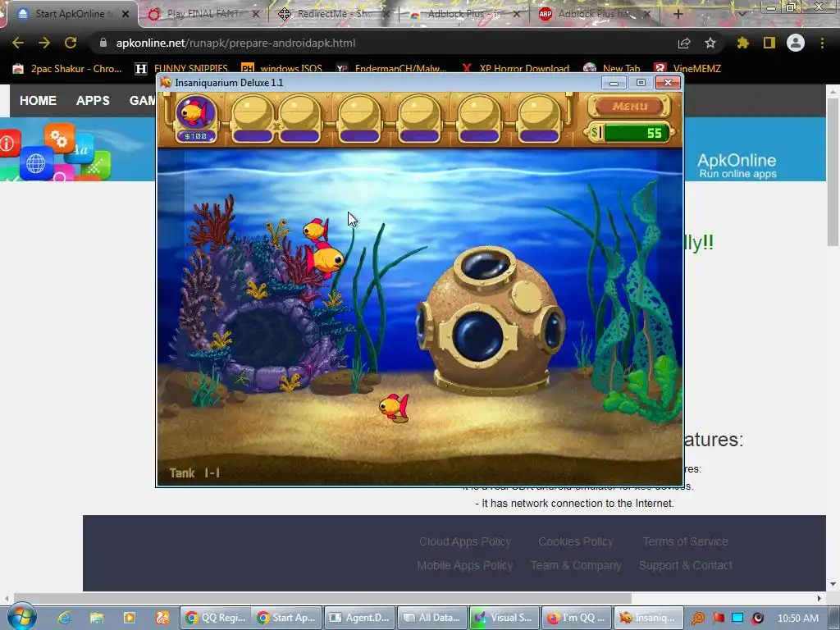Open the Insaniquarium MENU button
This screenshot has width=840, height=630.
629,106
